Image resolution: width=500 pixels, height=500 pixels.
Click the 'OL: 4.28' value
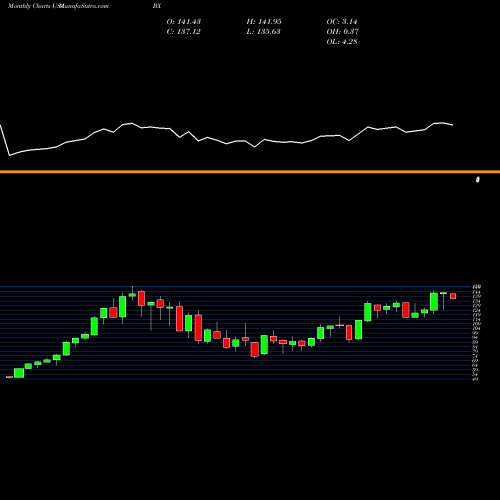click(342, 42)
